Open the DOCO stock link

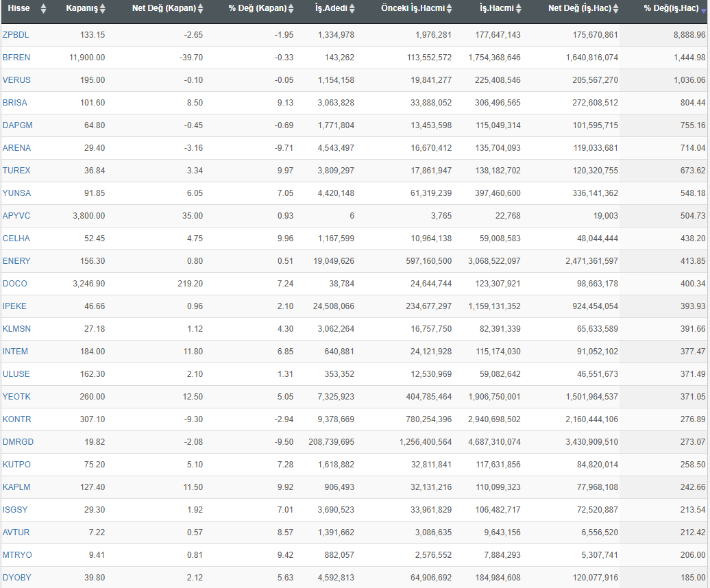pos(14,284)
